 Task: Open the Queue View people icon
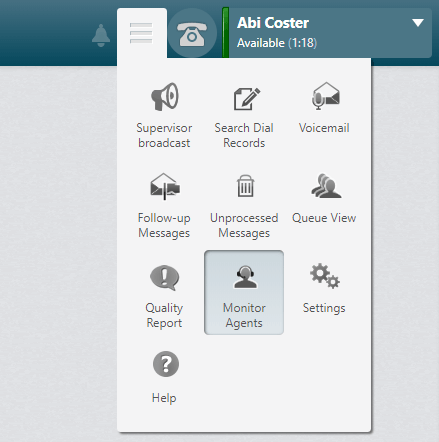pyautogui.click(x=326, y=186)
